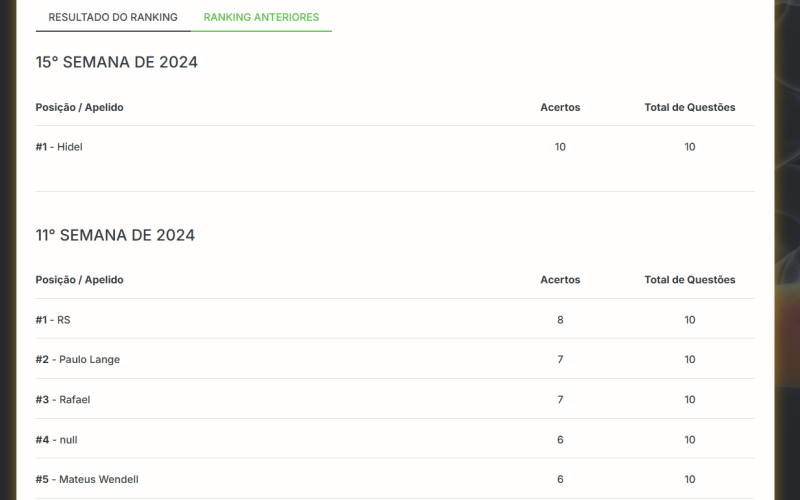The image size is (800, 500).
Task: Click Mateus Wendell's total questions value
Action: click(690, 480)
